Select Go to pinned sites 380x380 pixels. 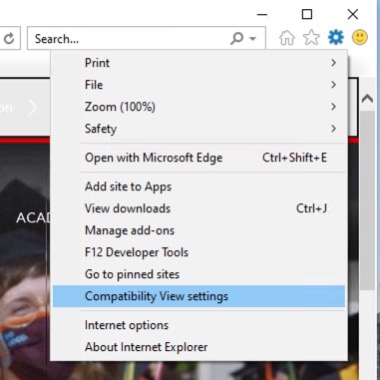tap(199, 274)
